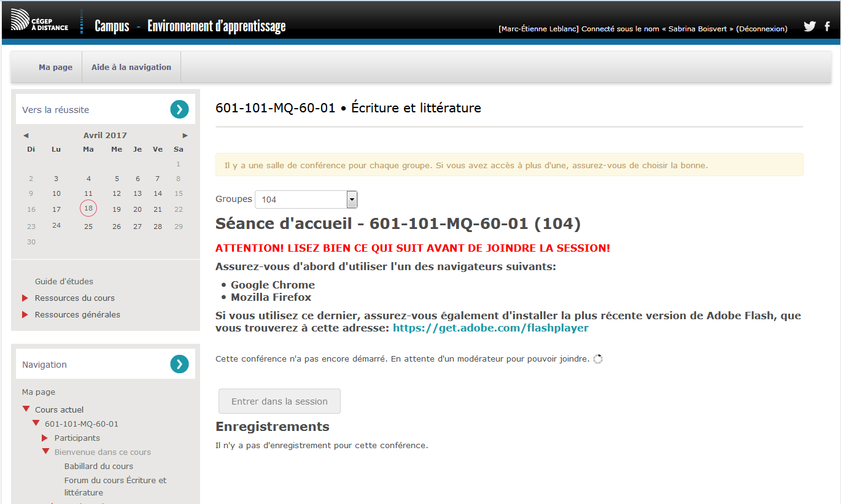The height and width of the screenshot is (504, 841).
Task: Expand Ressources du cours arrow
Action: pos(25,298)
